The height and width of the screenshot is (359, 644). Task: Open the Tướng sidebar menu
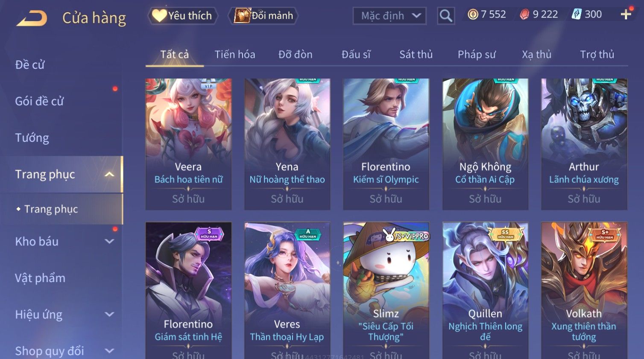coord(32,138)
